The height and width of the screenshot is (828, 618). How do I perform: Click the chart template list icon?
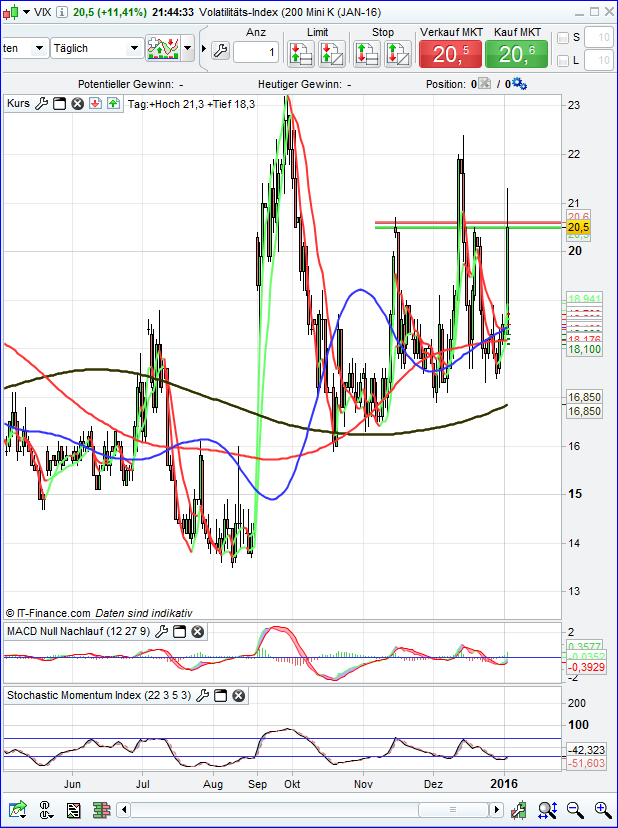tap(73, 810)
